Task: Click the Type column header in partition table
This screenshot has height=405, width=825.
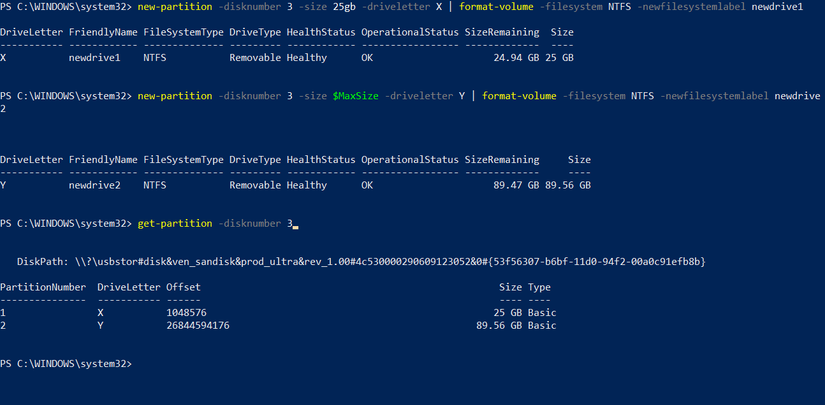Action: click(x=540, y=286)
